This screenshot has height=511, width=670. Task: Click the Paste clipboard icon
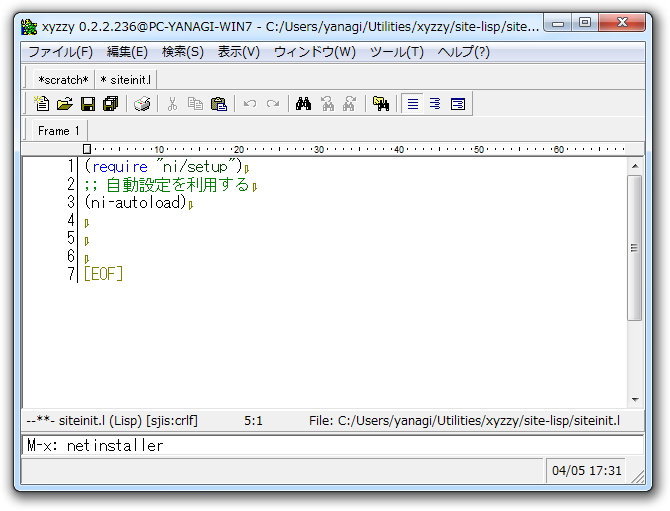coord(219,104)
